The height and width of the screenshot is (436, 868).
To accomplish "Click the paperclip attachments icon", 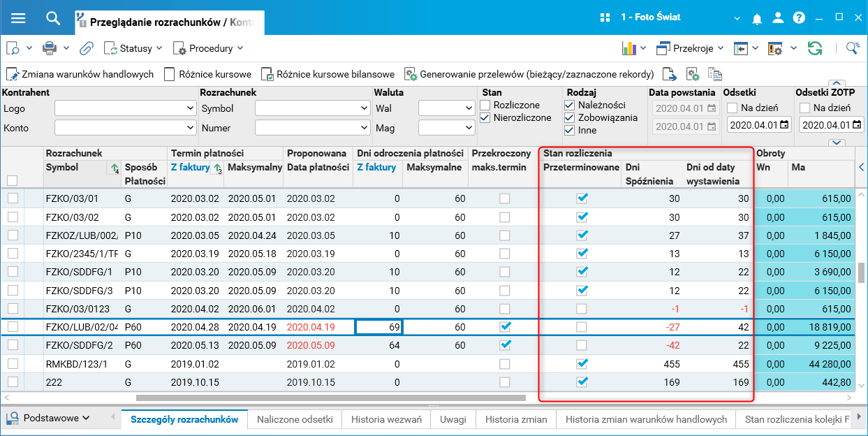I will 87,48.
